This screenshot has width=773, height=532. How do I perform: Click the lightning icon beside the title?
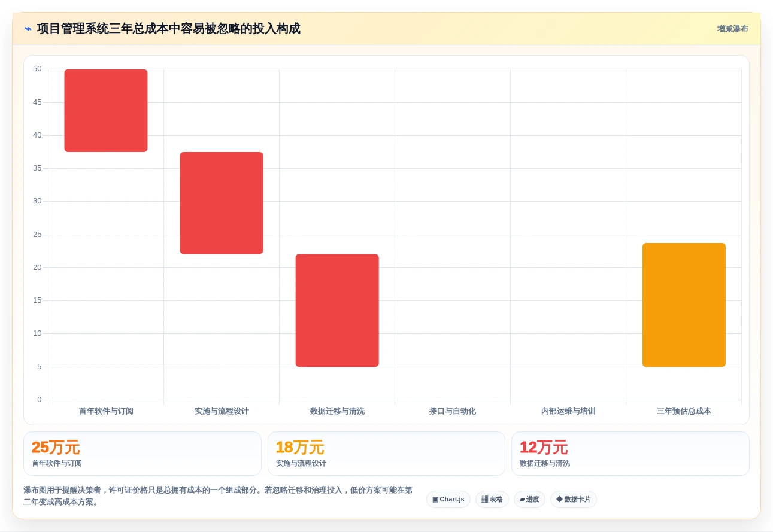pyautogui.click(x=28, y=29)
